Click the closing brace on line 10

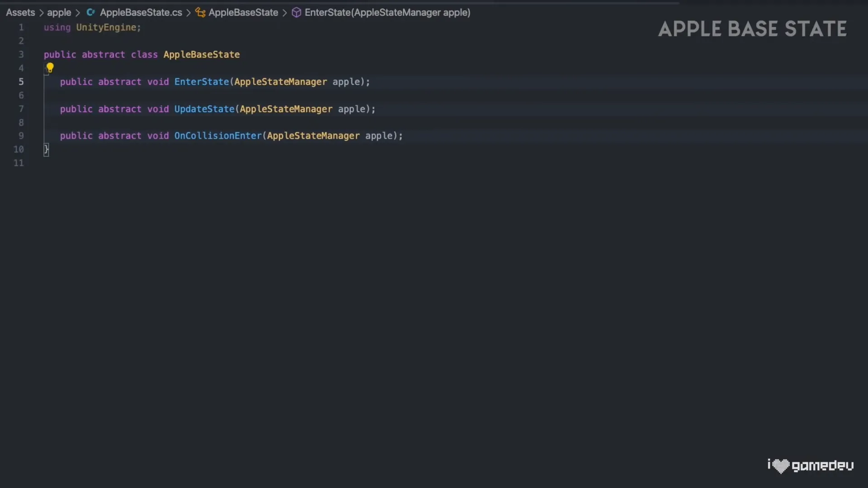pos(46,150)
